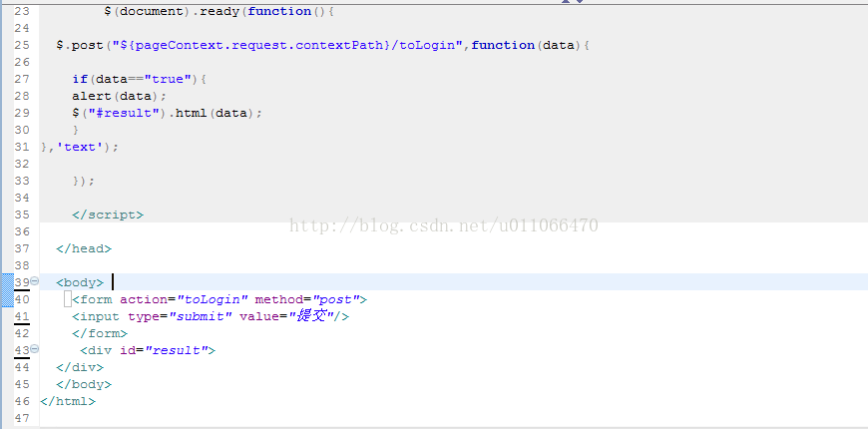Place cursor on $(document).ready(function(){ text
The height and width of the screenshot is (429, 868).
pos(218,11)
